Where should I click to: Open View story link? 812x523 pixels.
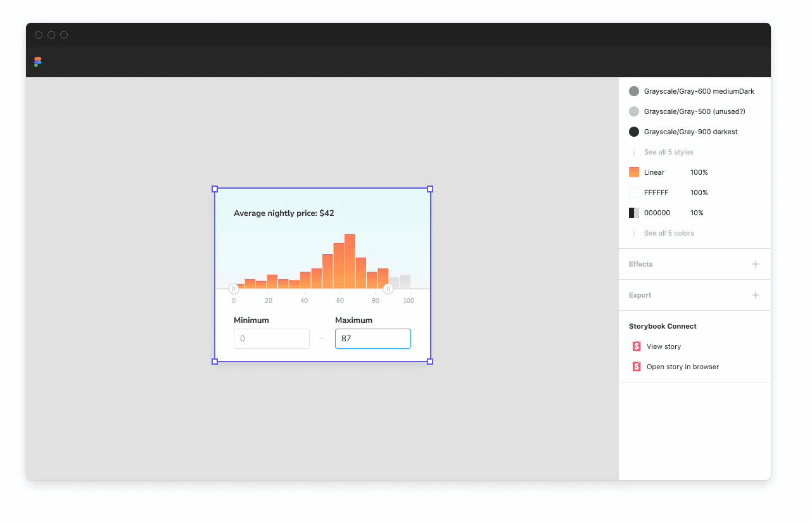point(664,346)
